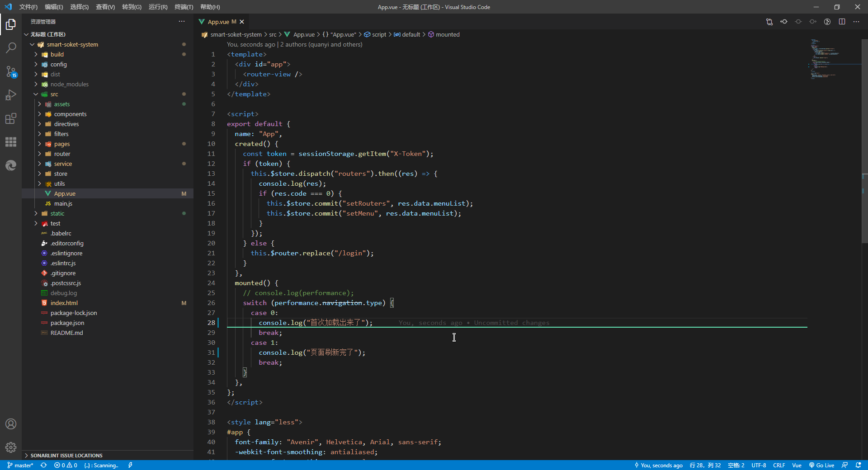Click the Scanning status bar item

[x=101, y=465]
